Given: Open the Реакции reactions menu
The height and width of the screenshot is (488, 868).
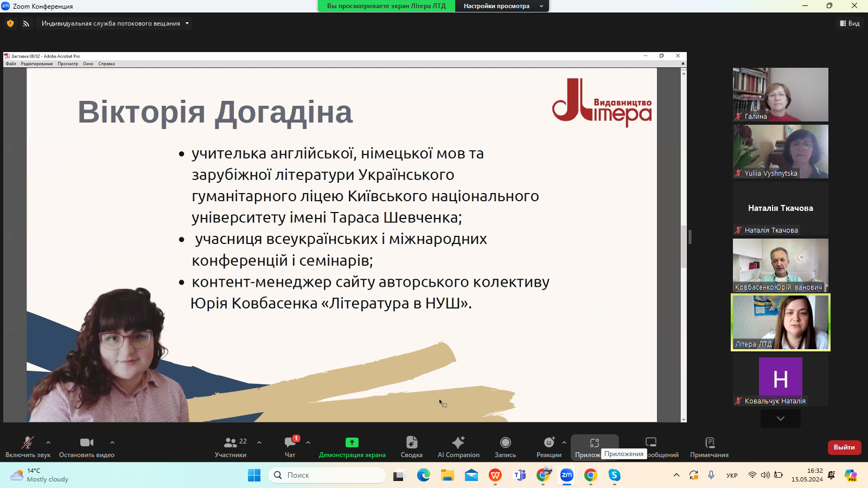Looking at the screenshot, I should pos(548,447).
